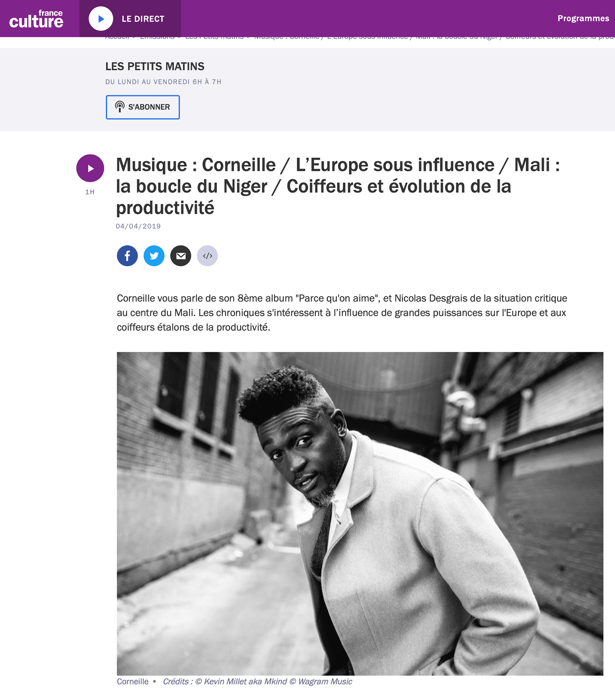Subscribe with the S'ABONNER button
The height and width of the screenshot is (700, 615).
(143, 107)
